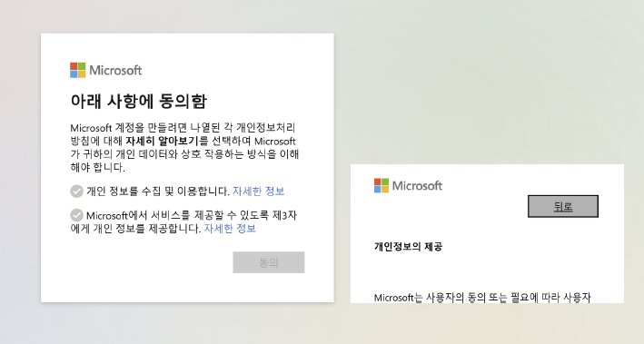Click the Microsoft logo in the consent dialog
This screenshot has width=644, height=344.
[106, 70]
